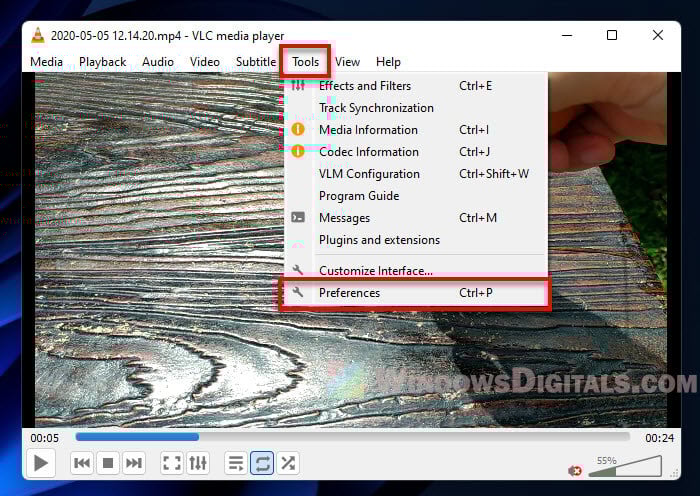Viewport: 700px width, 496px height.
Task: Select Effects and Filters menu entry
Action: pyautogui.click(x=364, y=86)
